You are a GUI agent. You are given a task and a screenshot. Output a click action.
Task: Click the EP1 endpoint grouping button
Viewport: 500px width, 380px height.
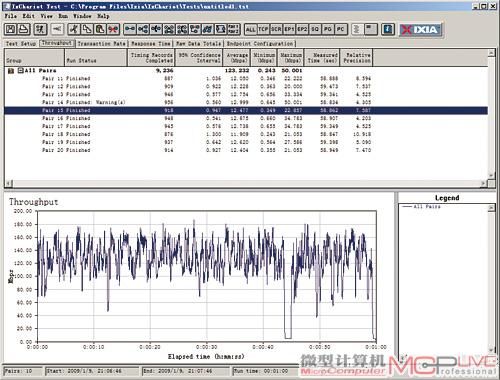tap(289, 29)
